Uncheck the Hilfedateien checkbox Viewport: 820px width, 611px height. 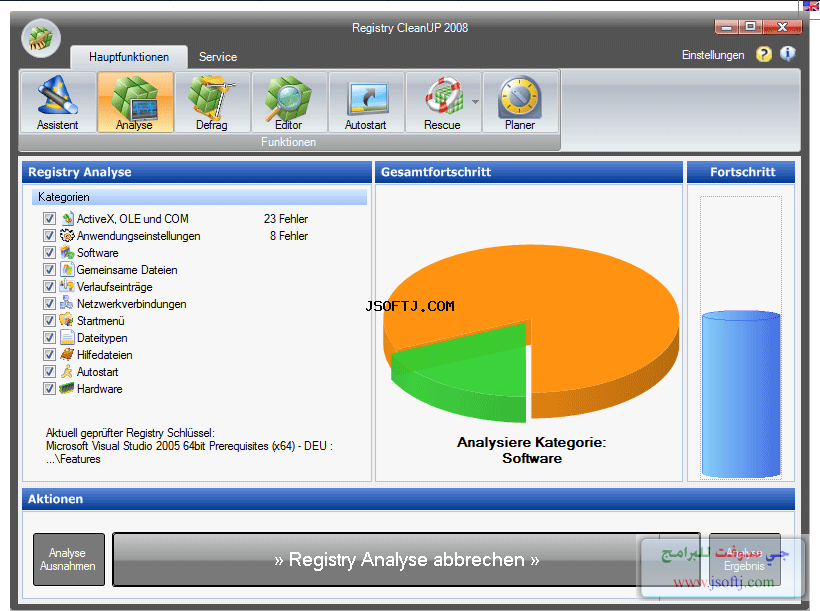click(x=49, y=355)
